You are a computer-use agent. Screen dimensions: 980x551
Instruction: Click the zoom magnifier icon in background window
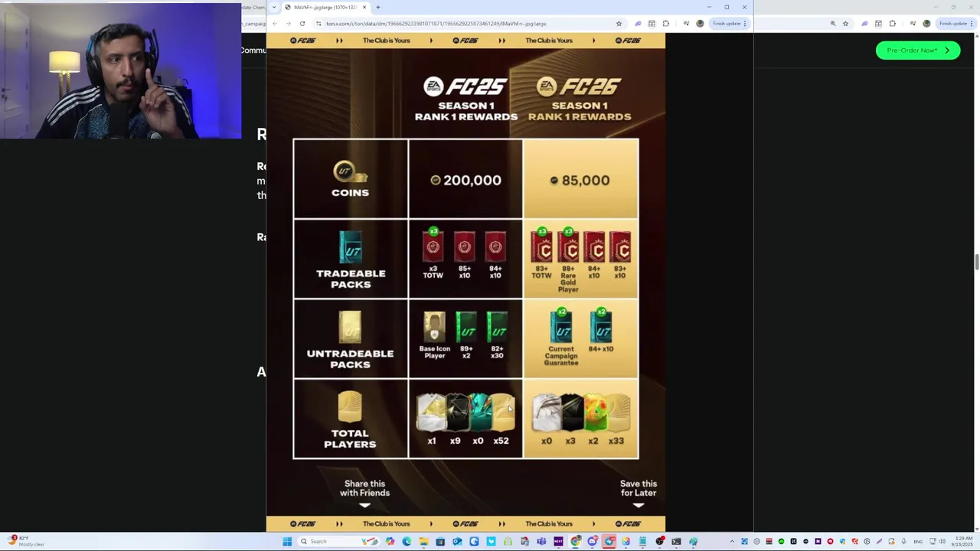coord(833,24)
